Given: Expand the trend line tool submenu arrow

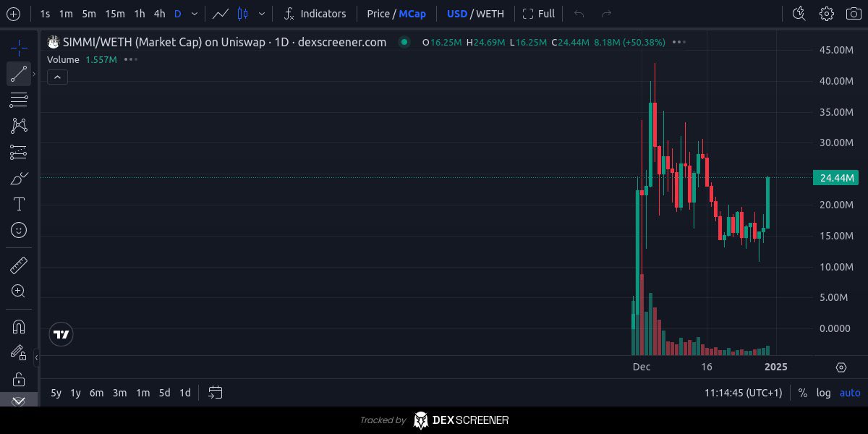Looking at the screenshot, I should click(34, 74).
